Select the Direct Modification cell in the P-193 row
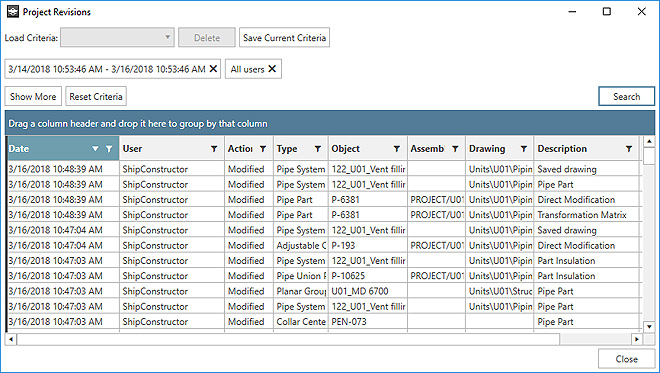660x373 pixels. pos(586,245)
